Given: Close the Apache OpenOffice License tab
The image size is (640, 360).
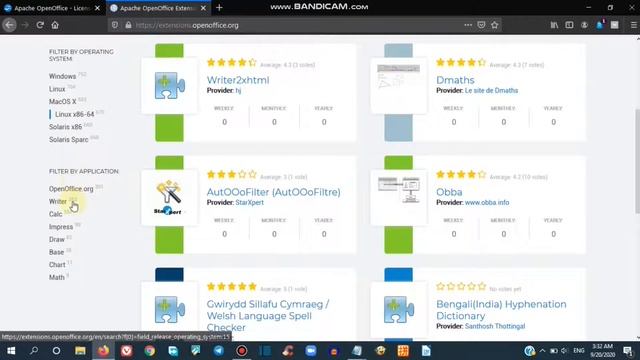Looking at the screenshot, I should point(97,8).
